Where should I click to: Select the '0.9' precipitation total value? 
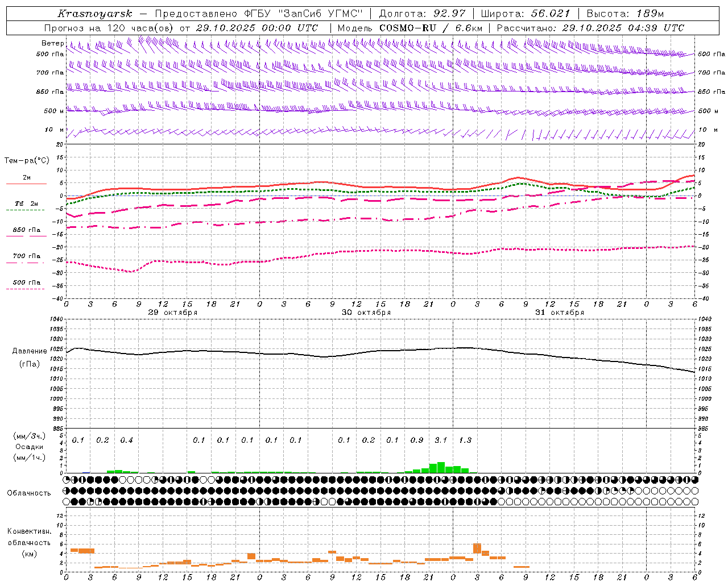point(417,440)
